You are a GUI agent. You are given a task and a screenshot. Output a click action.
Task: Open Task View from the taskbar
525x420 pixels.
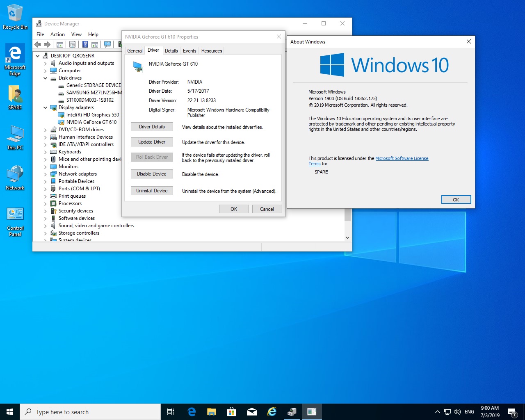point(171,412)
